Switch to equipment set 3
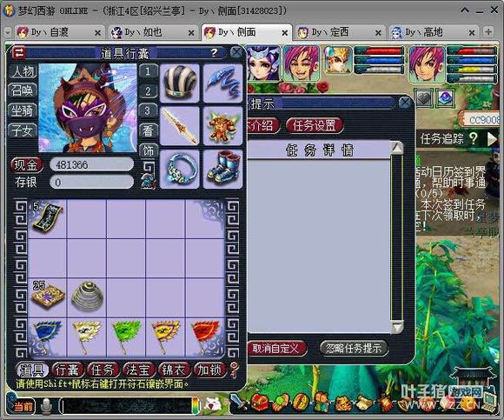504x420 pixels. click(148, 111)
